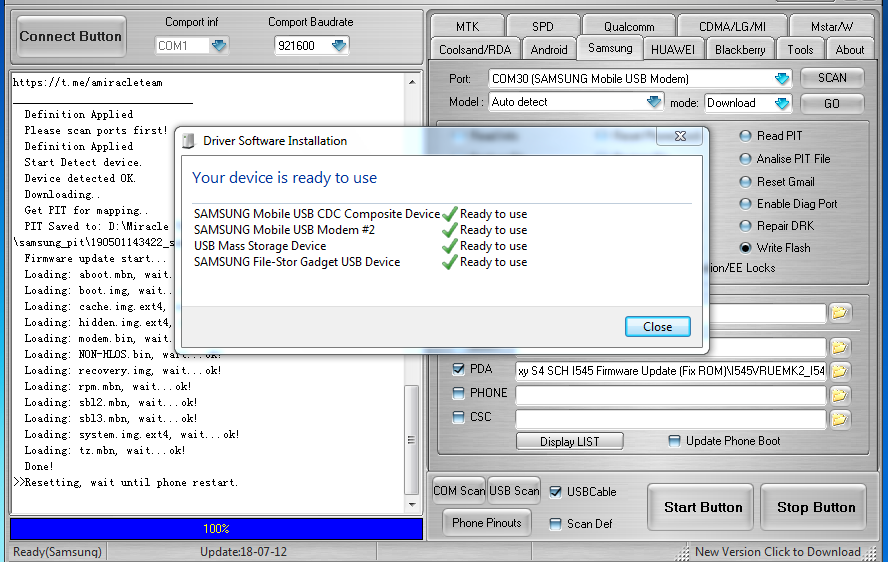Open Phone Pinouts

(x=486, y=523)
